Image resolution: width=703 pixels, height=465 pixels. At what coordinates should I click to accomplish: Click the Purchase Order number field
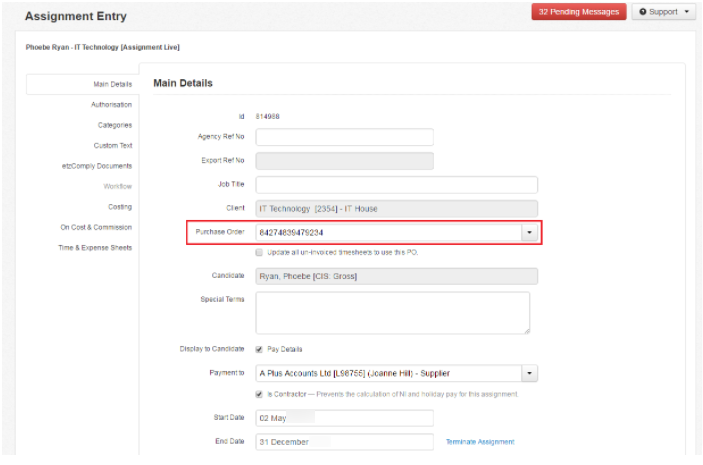pos(388,232)
